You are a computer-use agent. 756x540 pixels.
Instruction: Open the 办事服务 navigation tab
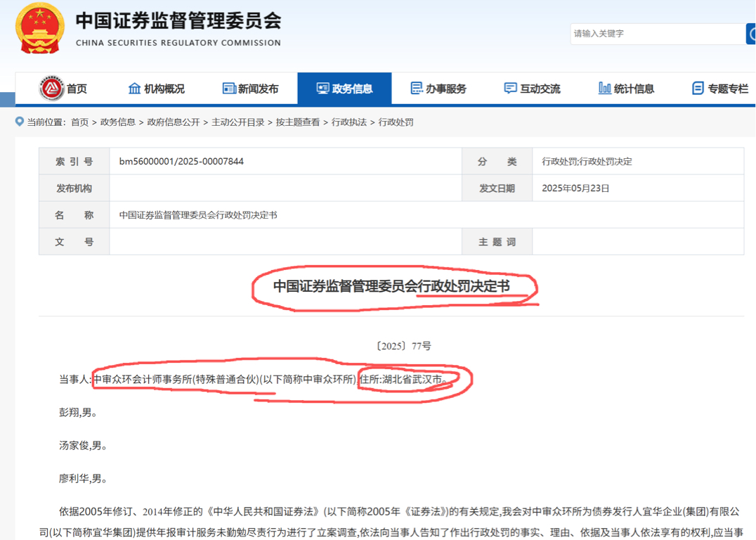438,89
